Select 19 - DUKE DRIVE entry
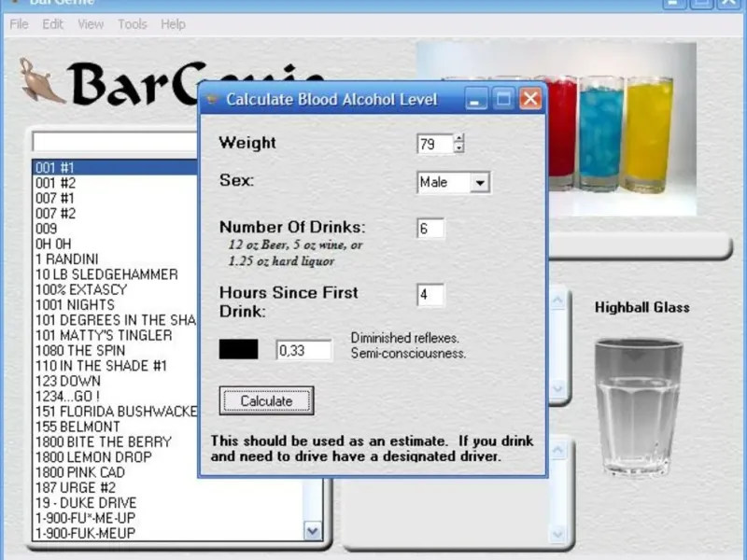This screenshot has height=560, width=747. (x=168, y=503)
